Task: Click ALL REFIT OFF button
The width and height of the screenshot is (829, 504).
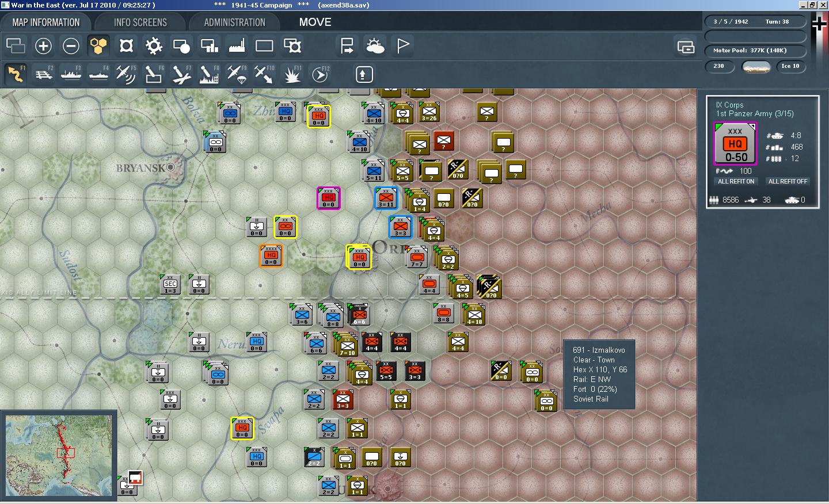Action: coord(788,181)
